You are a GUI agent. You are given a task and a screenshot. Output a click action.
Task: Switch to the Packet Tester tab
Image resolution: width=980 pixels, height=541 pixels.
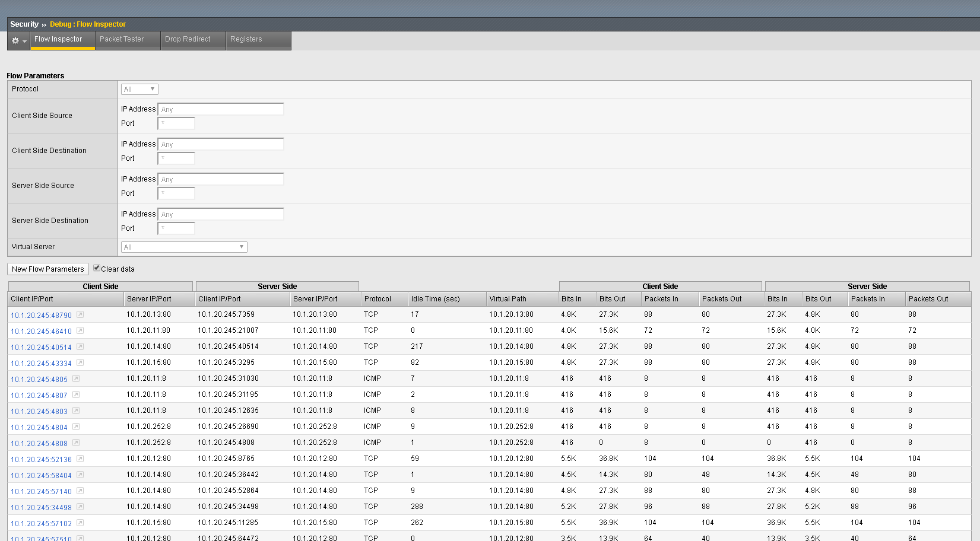pyautogui.click(x=128, y=40)
